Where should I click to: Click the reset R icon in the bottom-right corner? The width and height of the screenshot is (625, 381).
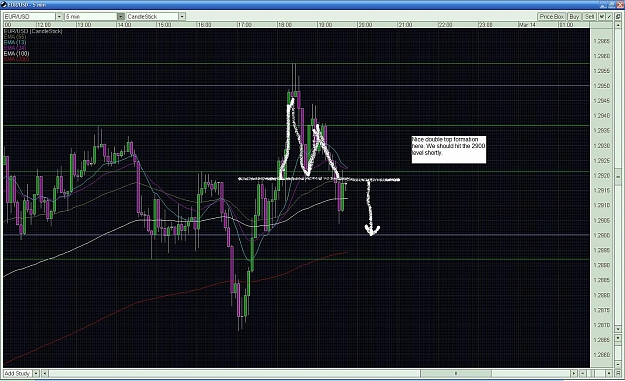pos(618,373)
